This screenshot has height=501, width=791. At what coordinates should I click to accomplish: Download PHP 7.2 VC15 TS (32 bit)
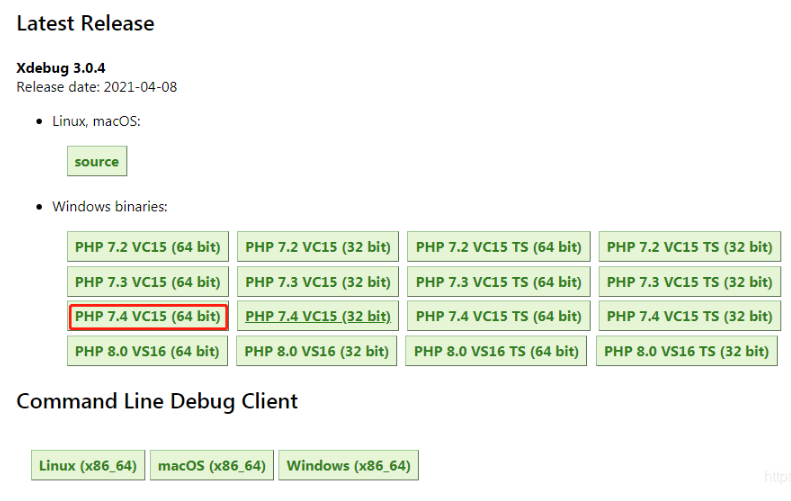tap(690, 246)
